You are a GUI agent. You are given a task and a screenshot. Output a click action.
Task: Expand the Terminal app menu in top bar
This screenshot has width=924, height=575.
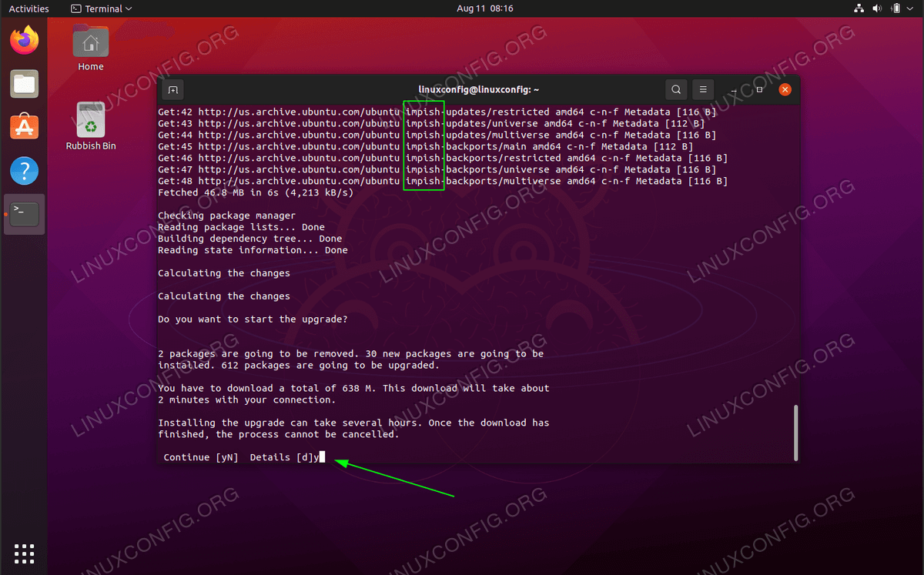101,8
